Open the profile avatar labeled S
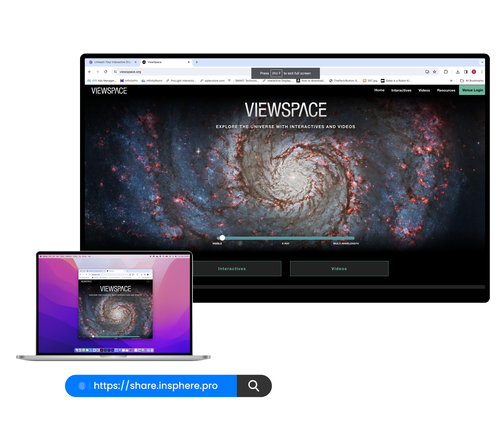Viewport: 504px width, 445px height. click(x=474, y=72)
